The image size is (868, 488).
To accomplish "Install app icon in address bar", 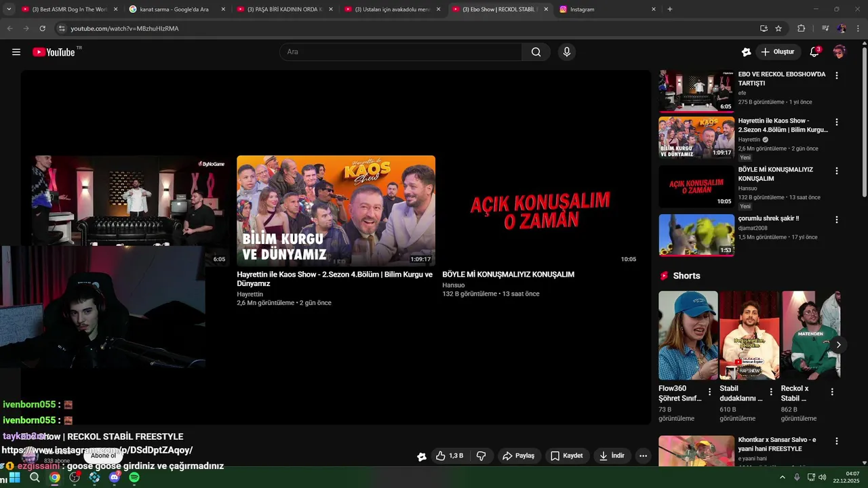I will click(x=764, y=28).
